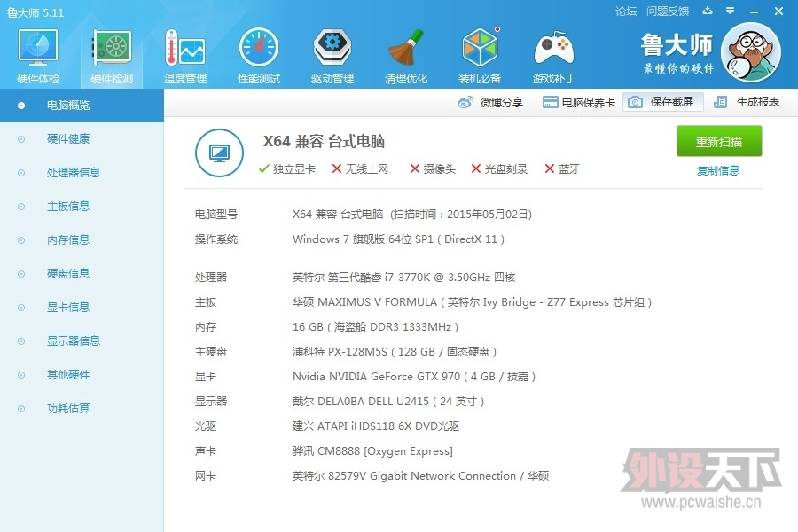The image size is (798, 532).
Task: Click the download tray icon in title bar
Action: pos(708,11)
